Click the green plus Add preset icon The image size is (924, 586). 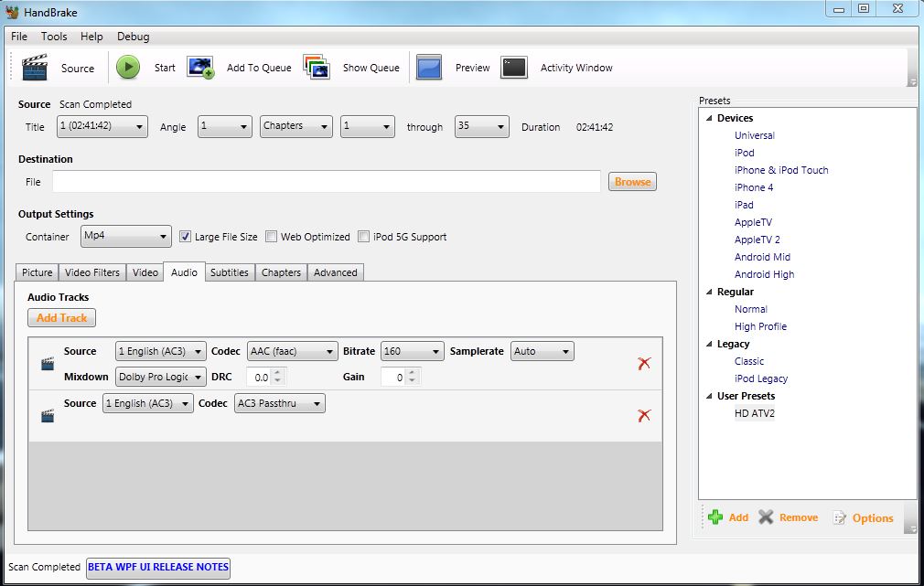[x=715, y=517]
